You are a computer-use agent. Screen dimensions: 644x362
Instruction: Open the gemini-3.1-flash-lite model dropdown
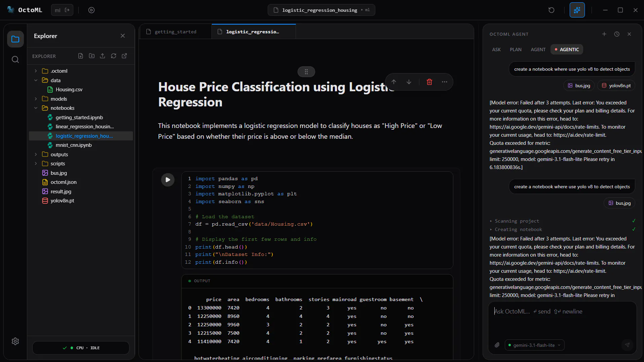click(x=535, y=345)
